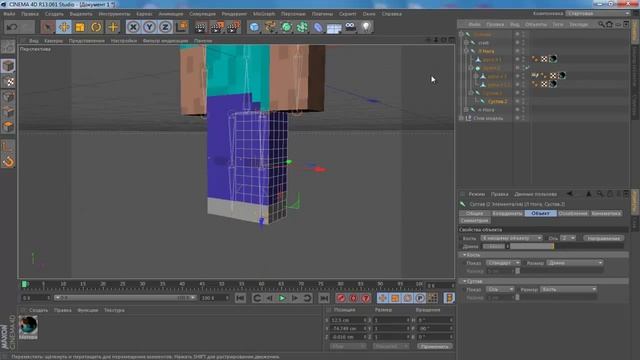
Task: Expand the п Нога tree branch
Action: point(466,110)
